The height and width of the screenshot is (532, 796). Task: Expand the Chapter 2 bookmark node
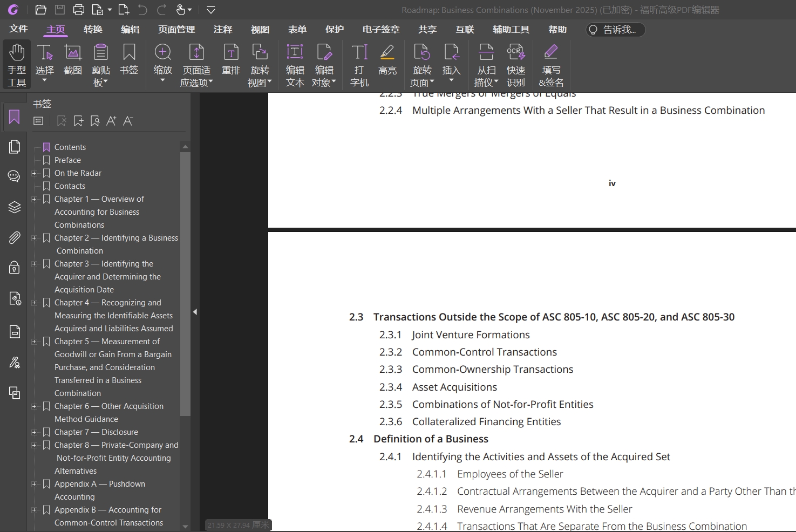click(34, 238)
